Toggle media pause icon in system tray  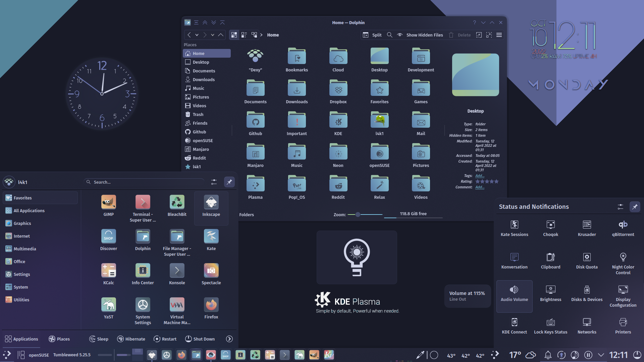pyautogui.click(x=588, y=355)
